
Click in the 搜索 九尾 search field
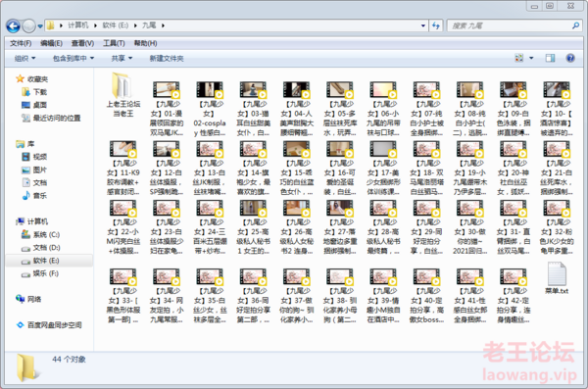[510, 25]
